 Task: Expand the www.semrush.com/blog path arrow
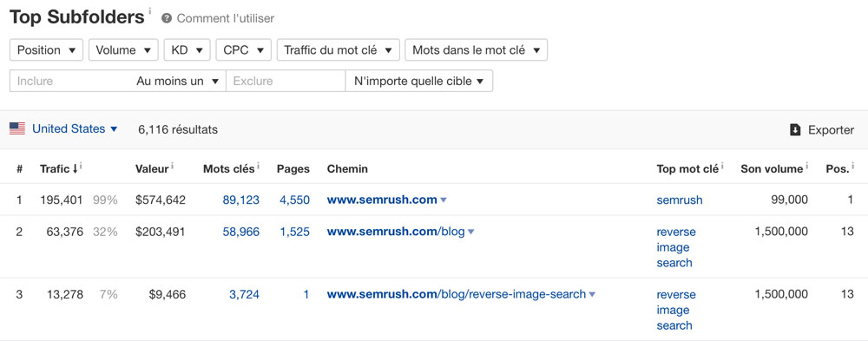point(471,232)
